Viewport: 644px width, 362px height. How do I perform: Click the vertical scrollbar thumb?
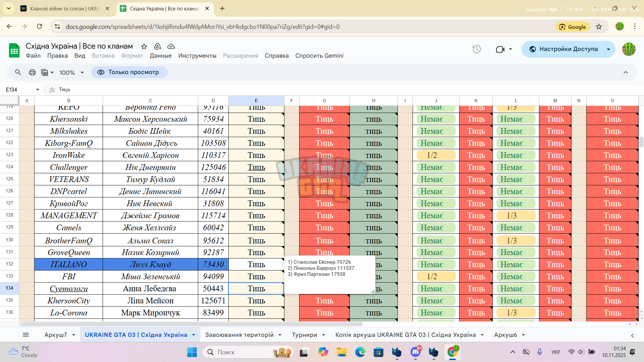641,142
